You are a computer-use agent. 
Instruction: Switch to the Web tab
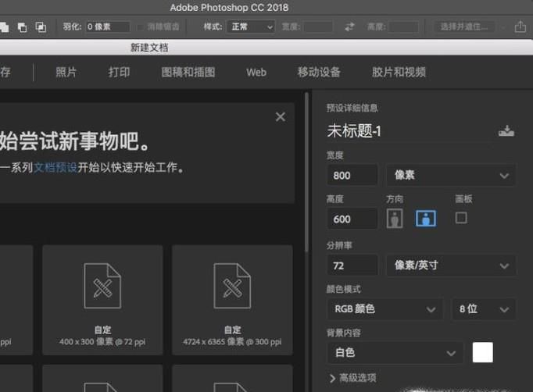click(x=256, y=73)
